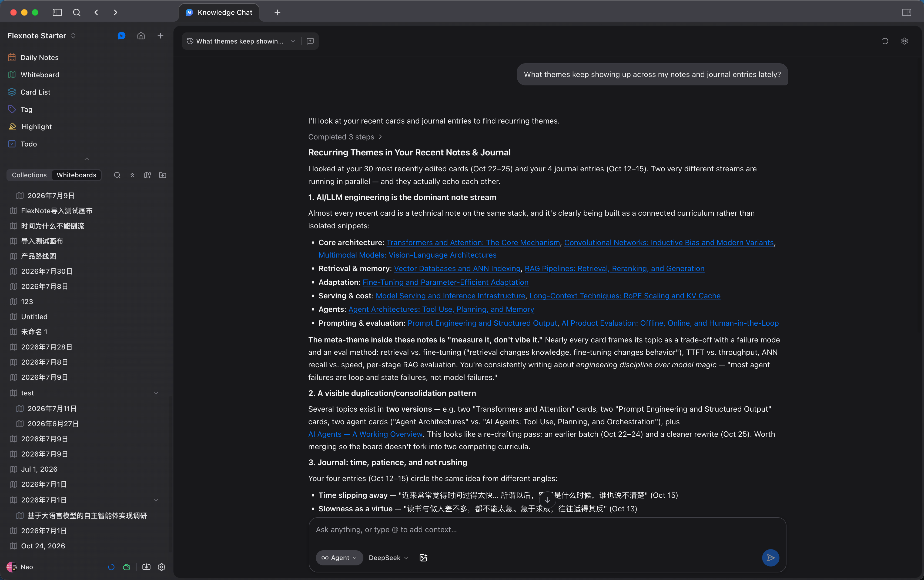
Task: Open the Card List view
Action: click(87, 92)
